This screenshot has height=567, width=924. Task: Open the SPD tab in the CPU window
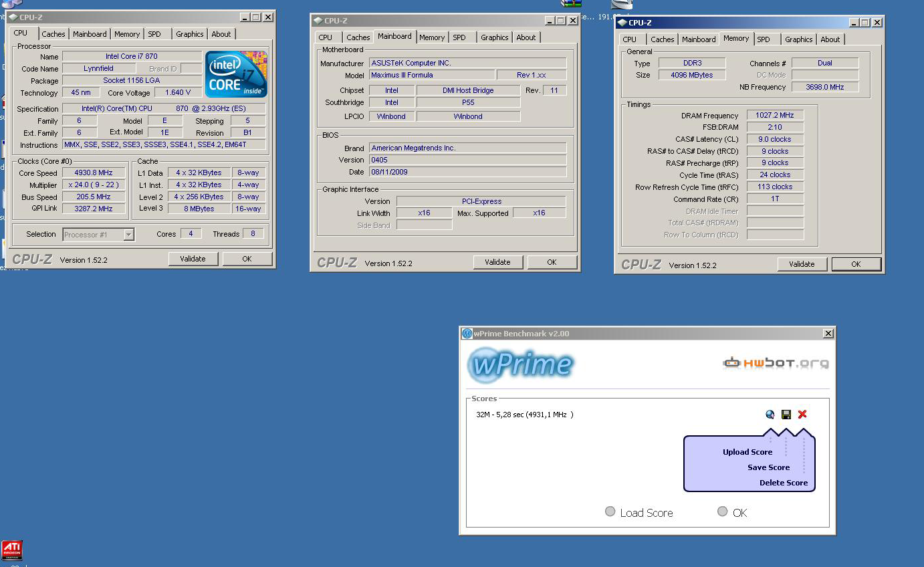[154, 34]
